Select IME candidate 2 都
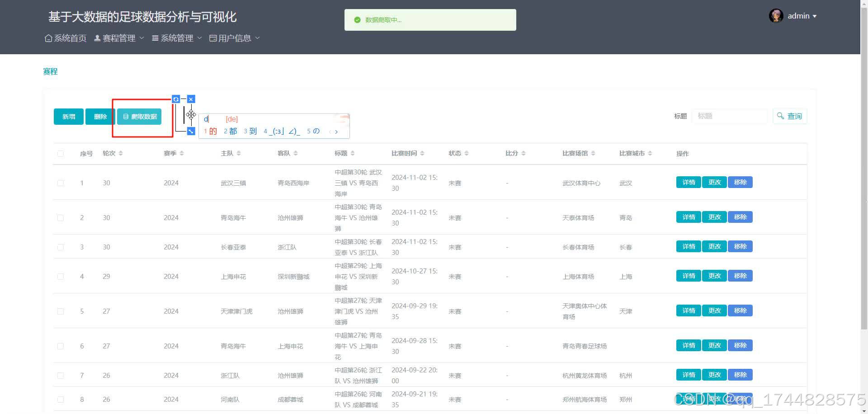 [231, 132]
